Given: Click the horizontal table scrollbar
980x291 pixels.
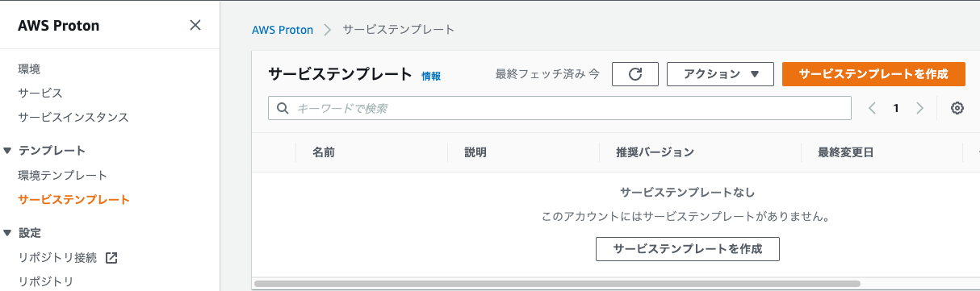Looking at the screenshot, I should point(557,284).
